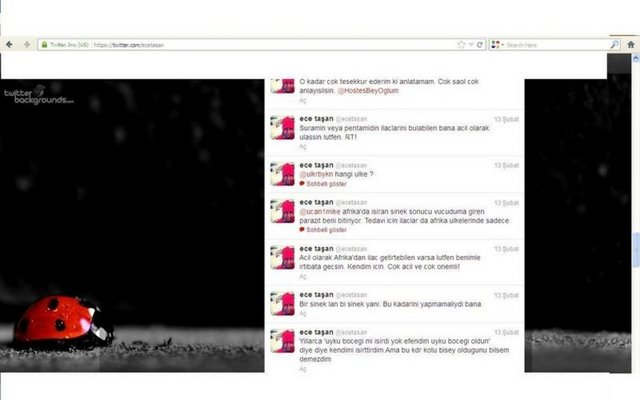Reload the page with the refresh icon
Image resolution: width=640 pixels, height=400 pixels.
[x=481, y=45]
